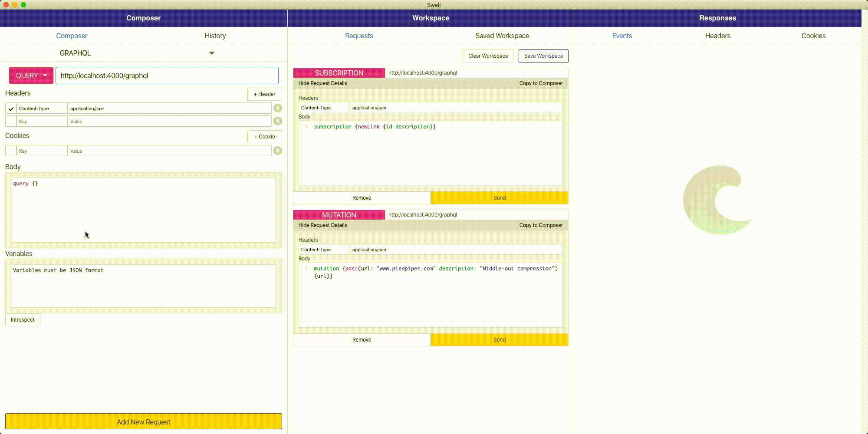This screenshot has height=434, width=868.
Task: Click the SUBSCRIPTION label badge
Action: (x=339, y=73)
